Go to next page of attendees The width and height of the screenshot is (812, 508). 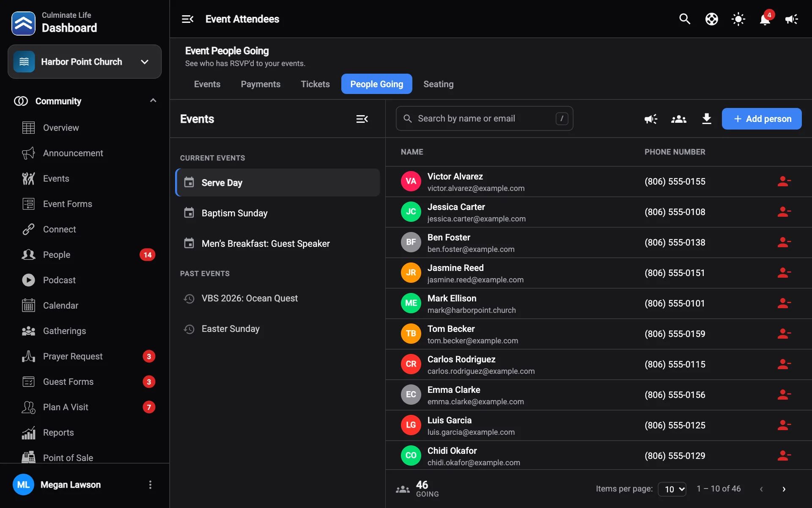pyautogui.click(x=784, y=489)
